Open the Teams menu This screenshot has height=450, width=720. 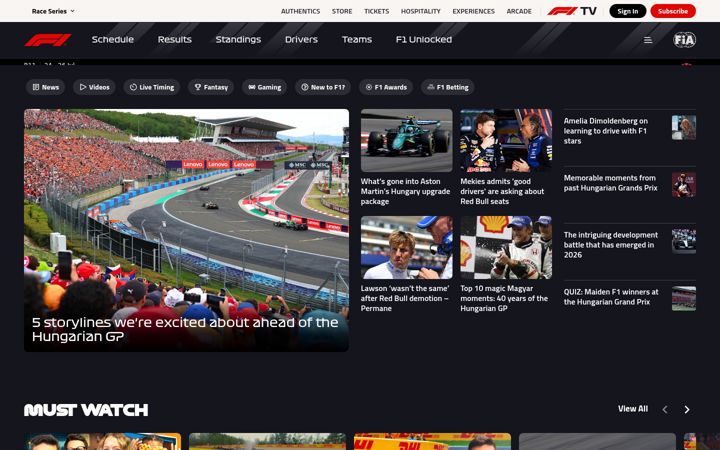(357, 39)
